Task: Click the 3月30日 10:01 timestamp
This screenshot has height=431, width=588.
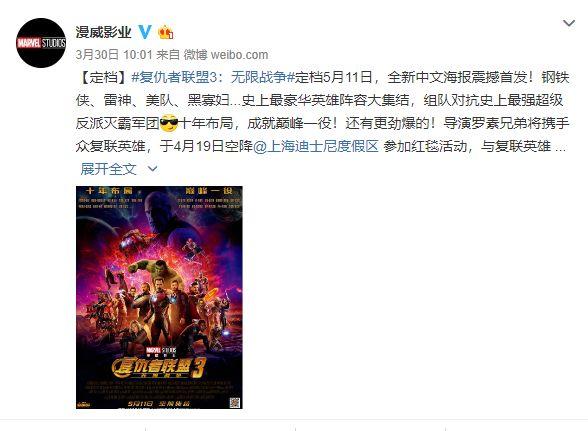Action: (114, 55)
